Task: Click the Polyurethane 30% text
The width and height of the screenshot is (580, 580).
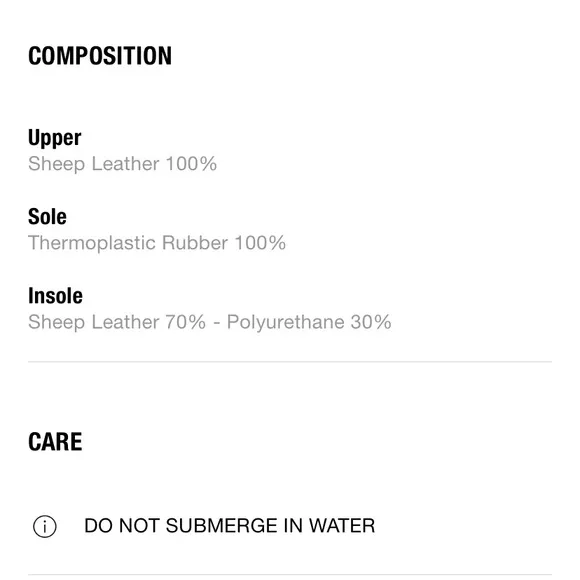Action: click(309, 322)
